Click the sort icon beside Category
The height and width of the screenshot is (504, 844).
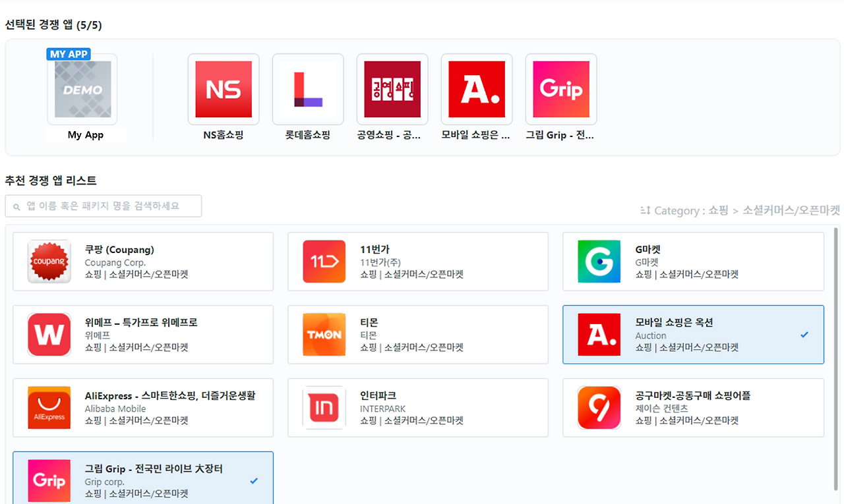[646, 211]
